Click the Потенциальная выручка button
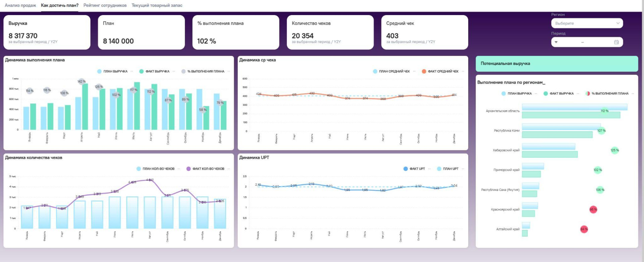Screen dimensions: 644x262 click(x=556, y=64)
